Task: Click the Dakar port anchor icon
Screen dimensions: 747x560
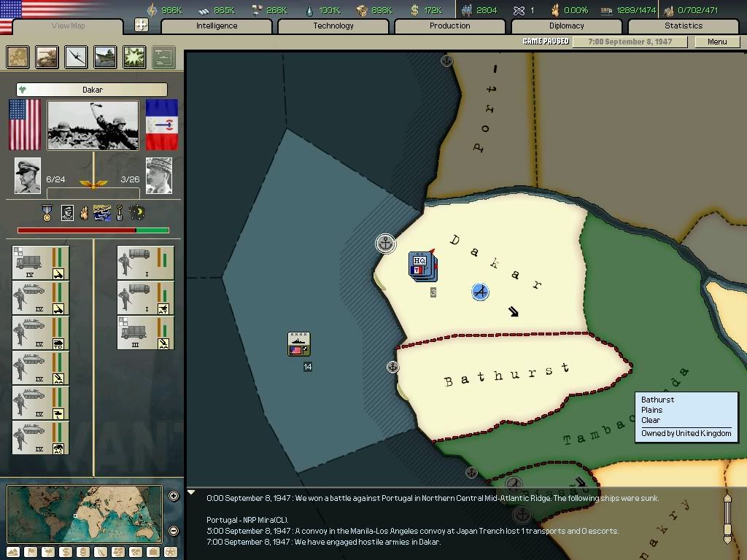Action: pyautogui.click(x=385, y=243)
